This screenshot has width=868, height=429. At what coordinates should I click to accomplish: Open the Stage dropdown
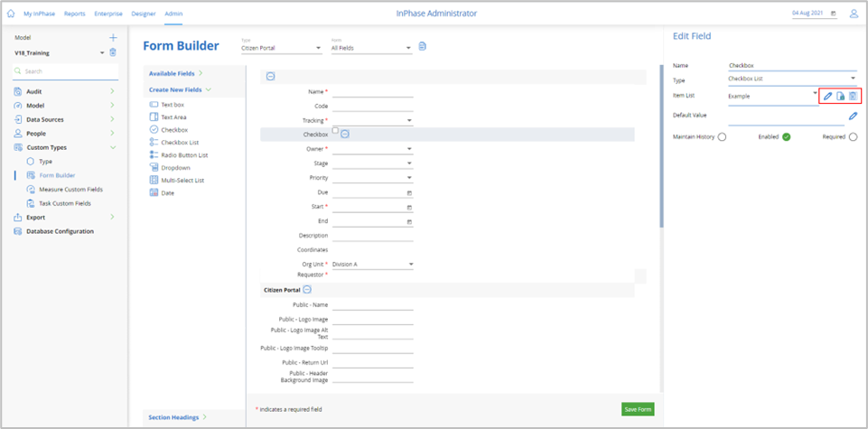coord(372,163)
